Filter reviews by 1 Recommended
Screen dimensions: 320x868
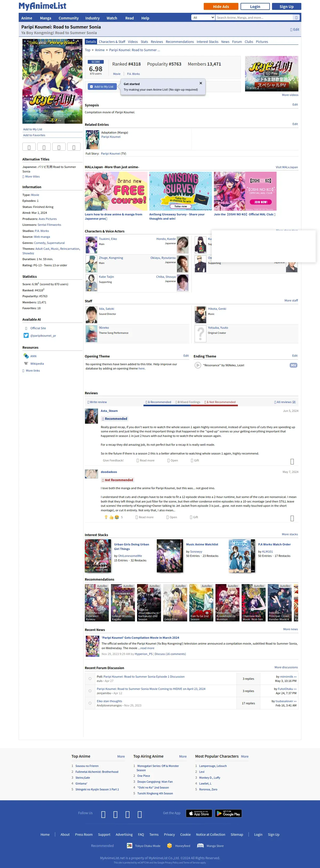tap(158, 402)
